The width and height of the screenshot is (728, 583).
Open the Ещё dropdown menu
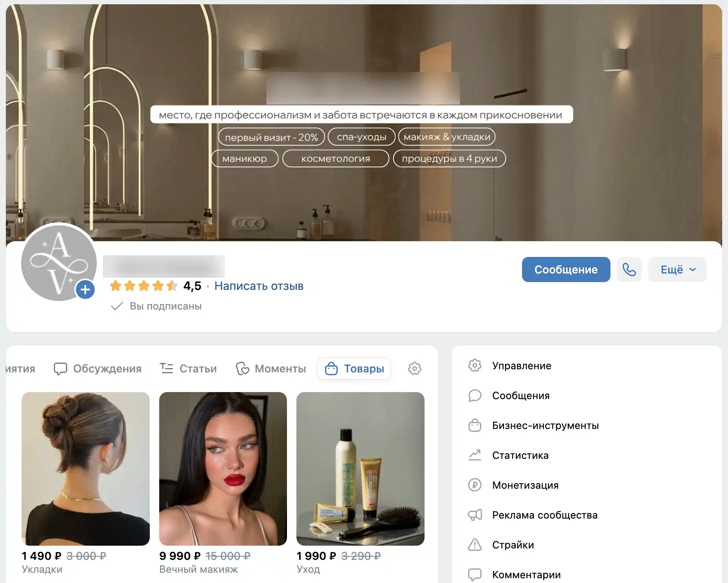pos(677,269)
